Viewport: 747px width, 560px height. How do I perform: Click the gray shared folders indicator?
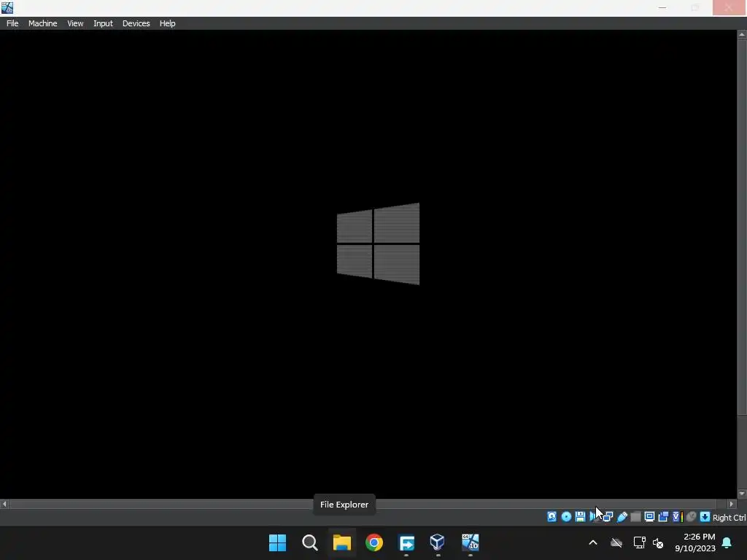[635, 517]
